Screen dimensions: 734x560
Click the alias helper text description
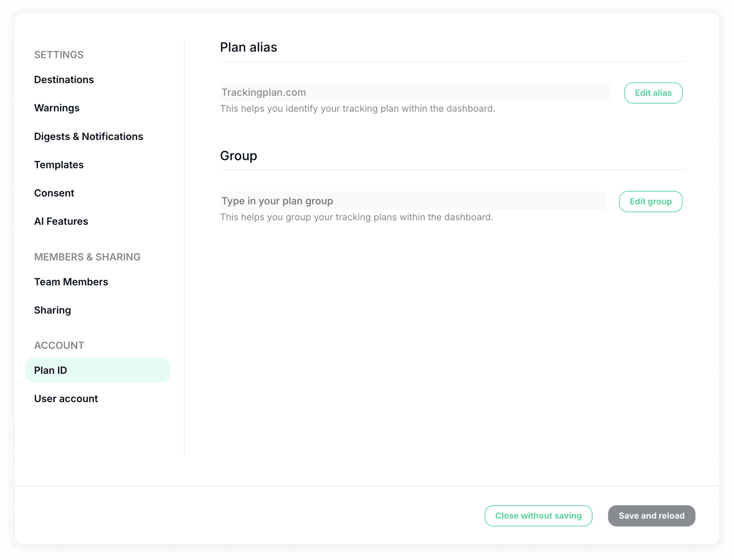click(x=357, y=109)
